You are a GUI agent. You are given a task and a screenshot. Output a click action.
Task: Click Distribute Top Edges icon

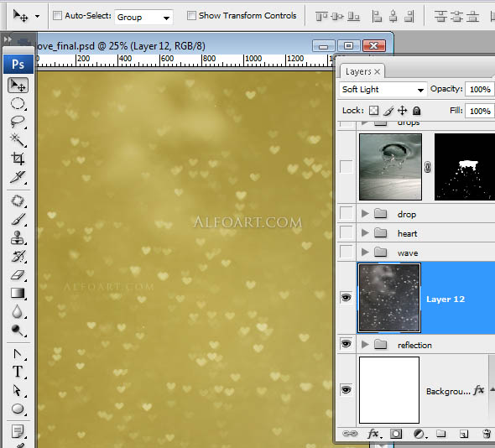click(x=440, y=16)
